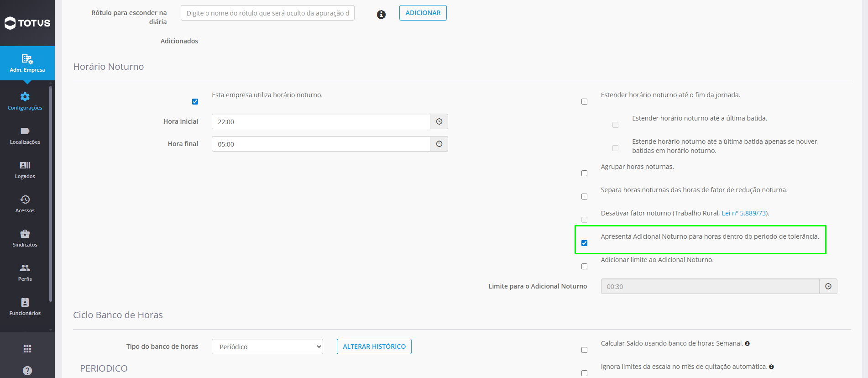Click 'Ciclo Banco de Horas' heading
The height and width of the screenshot is (378, 868).
(118, 315)
